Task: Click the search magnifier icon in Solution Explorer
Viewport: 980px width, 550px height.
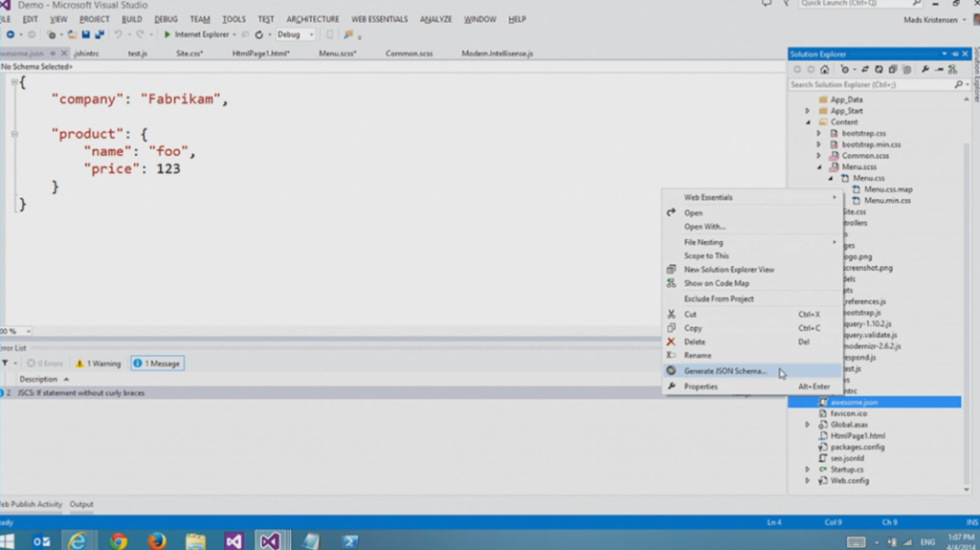Action: pos(958,84)
